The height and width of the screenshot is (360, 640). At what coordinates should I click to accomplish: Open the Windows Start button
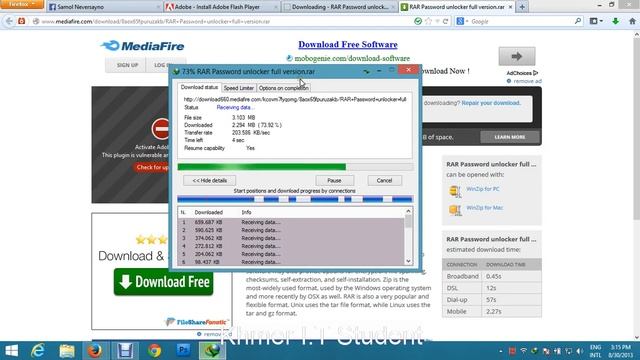11,351
